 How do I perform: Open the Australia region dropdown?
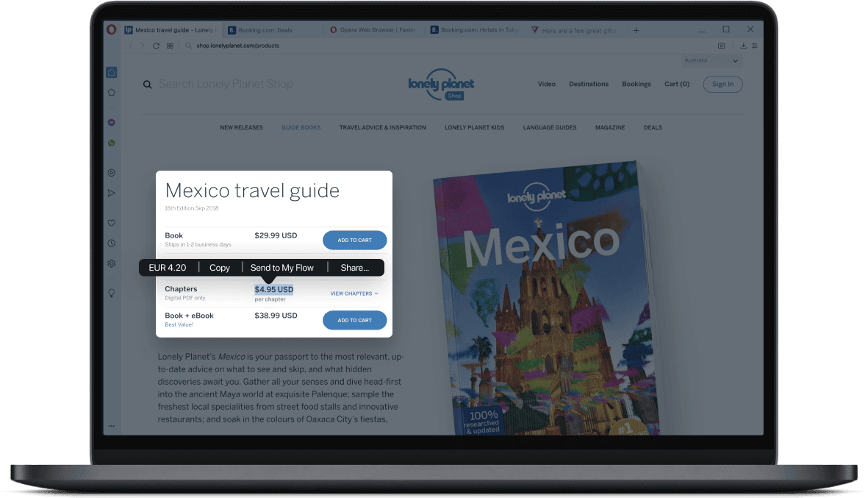coord(711,60)
